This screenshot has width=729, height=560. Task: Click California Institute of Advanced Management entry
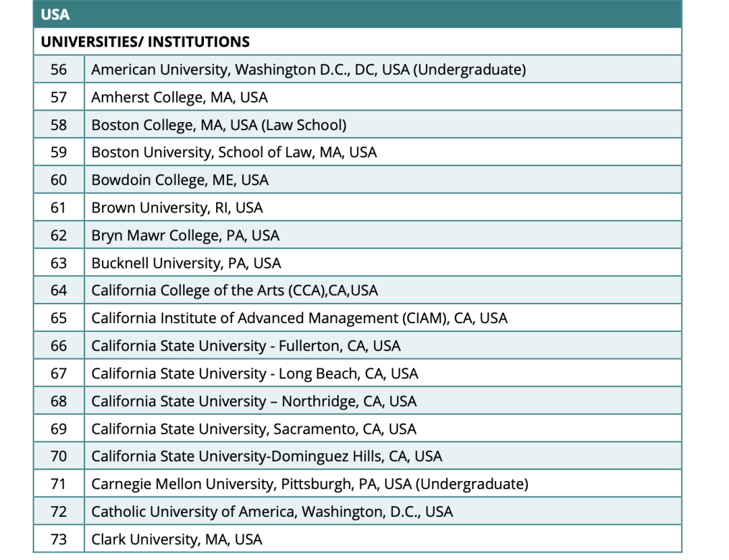click(300, 318)
